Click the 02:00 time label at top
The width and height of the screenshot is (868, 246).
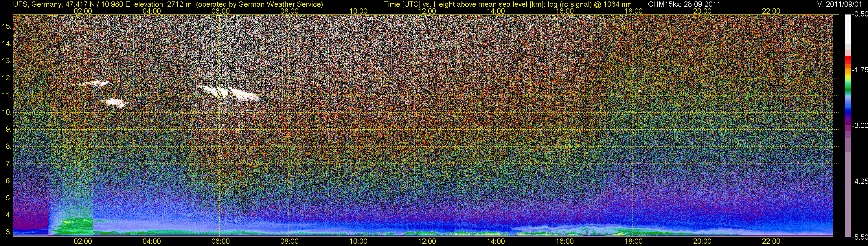[x=83, y=11]
